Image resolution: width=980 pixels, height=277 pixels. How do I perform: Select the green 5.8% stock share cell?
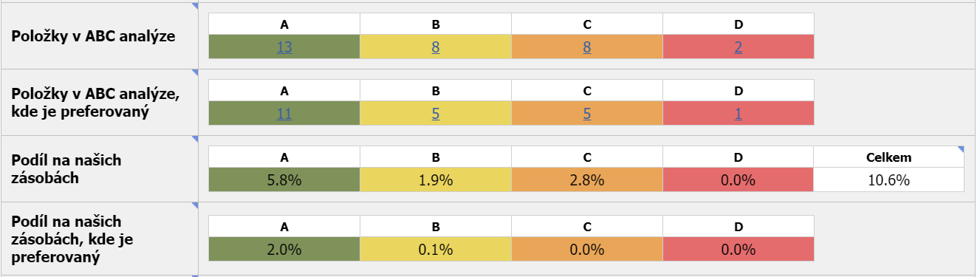click(x=284, y=180)
